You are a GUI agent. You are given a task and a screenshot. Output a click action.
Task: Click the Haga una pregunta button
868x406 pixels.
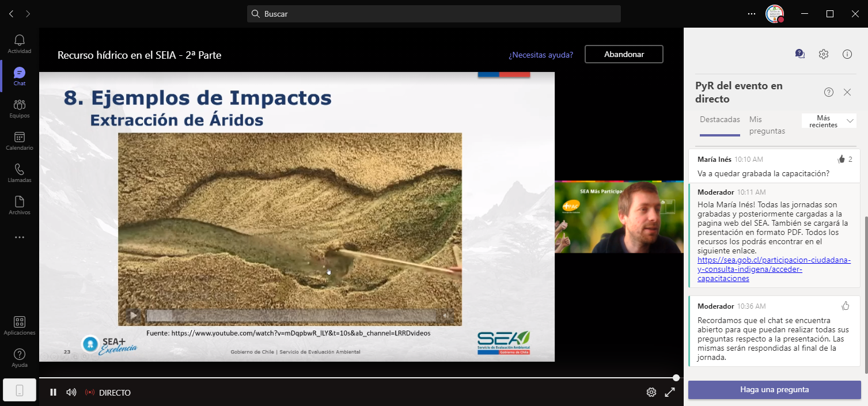(774, 390)
